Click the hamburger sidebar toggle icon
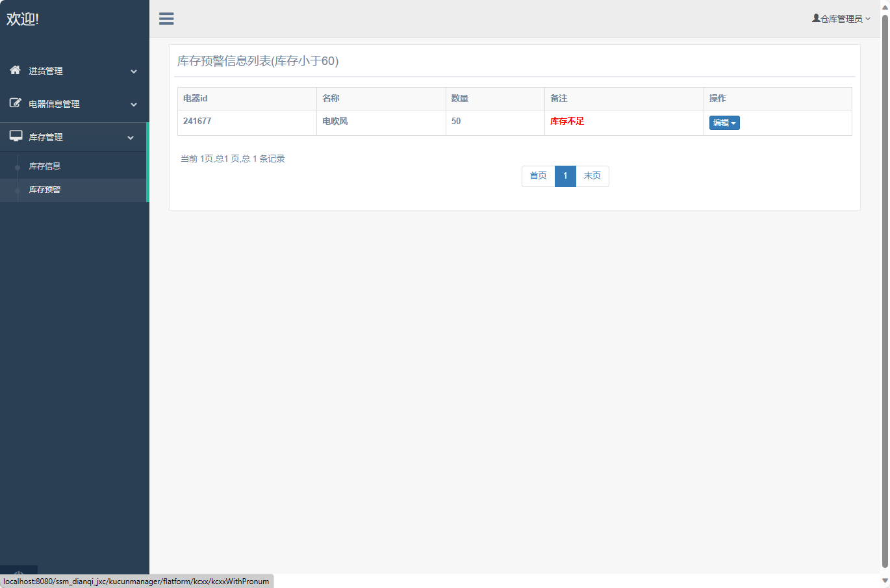This screenshot has width=890, height=588. pos(166,19)
